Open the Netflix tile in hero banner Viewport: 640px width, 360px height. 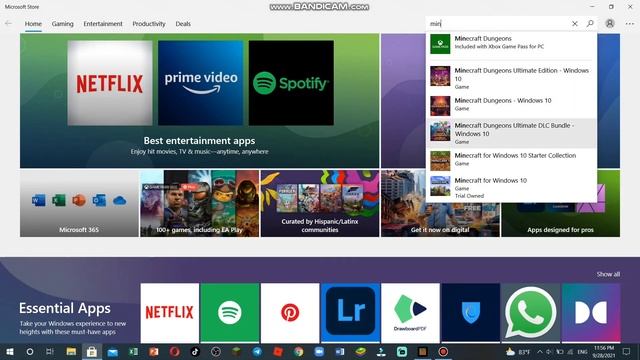point(110,83)
